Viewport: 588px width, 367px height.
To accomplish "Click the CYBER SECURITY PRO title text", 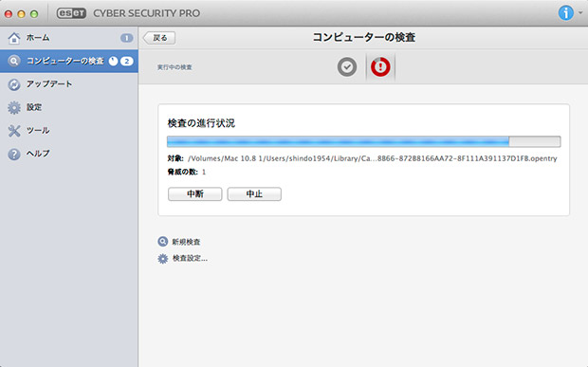I will pyautogui.click(x=147, y=13).
